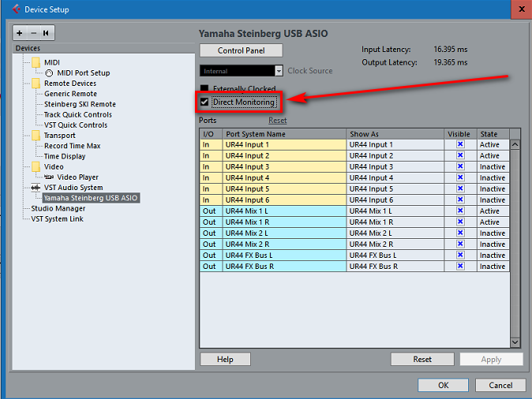The image size is (532, 399).
Task: Select MIDI Port Setup tree item
Action: point(84,73)
